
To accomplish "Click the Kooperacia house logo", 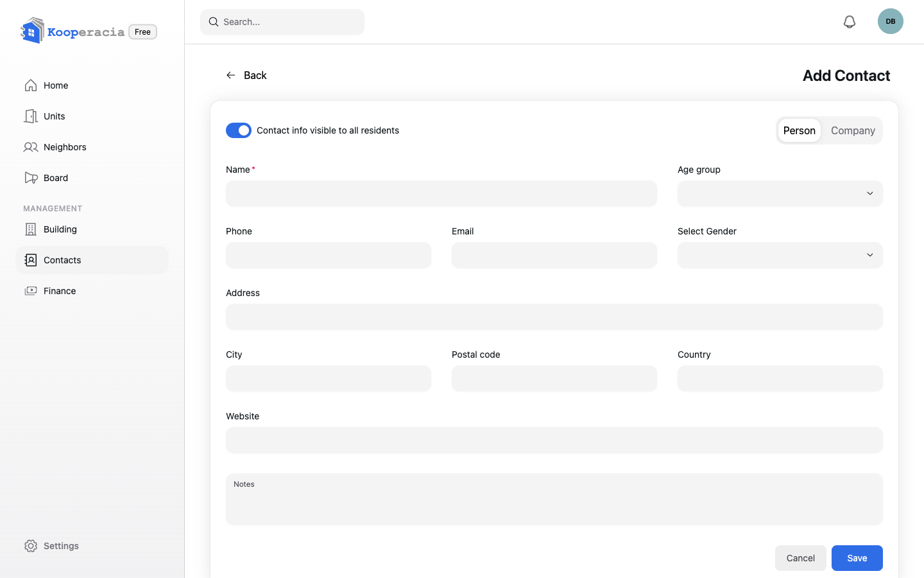I will (x=32, y=30).
